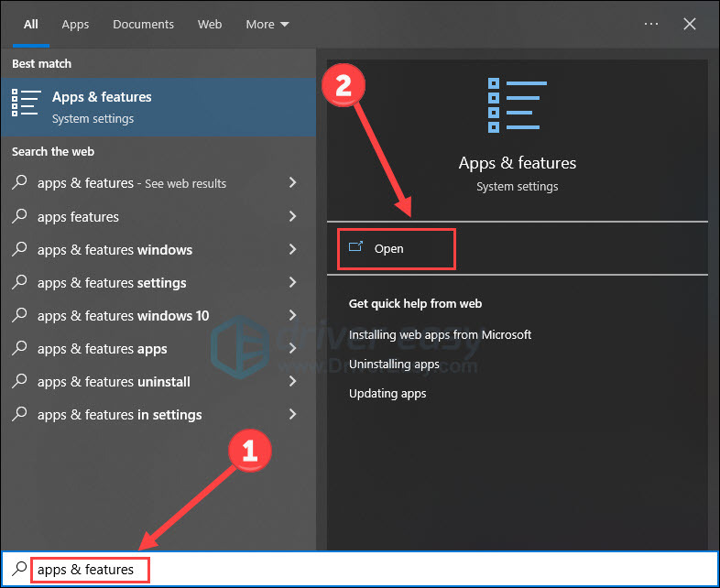Click the Open launch icon
Image resolution: width=720 pixels, height=588 pixels.
pos(355,247)
